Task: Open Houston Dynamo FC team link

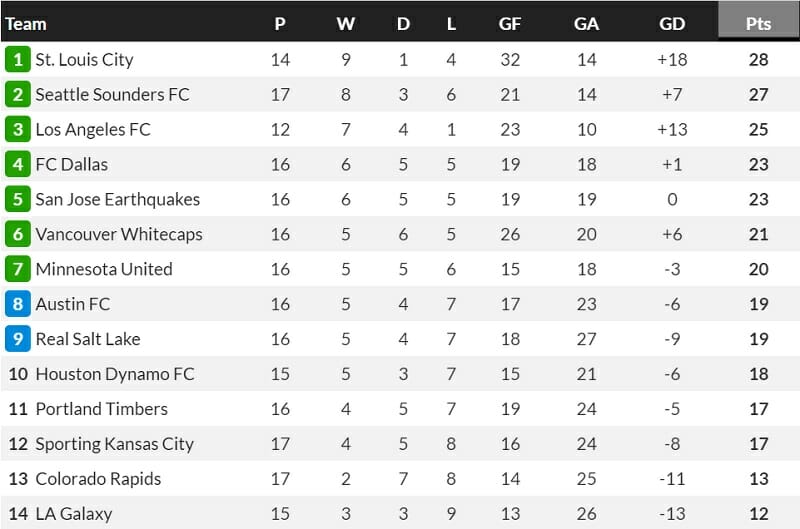Action: [x=115, y=374]
